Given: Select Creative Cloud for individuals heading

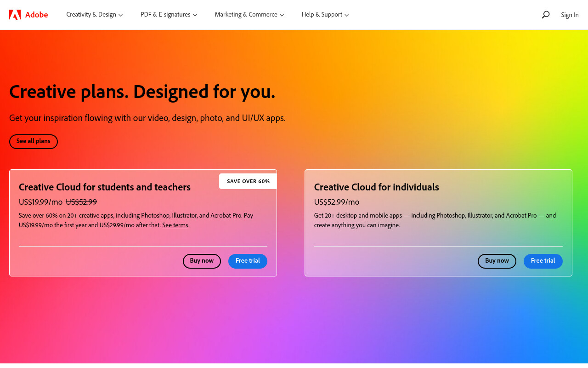Looking at the screenshot, I should [x=377, y=187].
